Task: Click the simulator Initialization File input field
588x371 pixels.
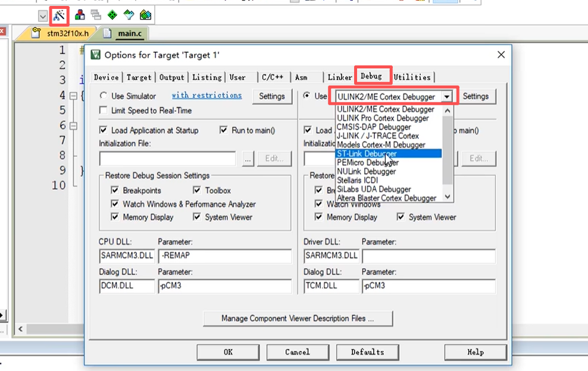Action: coord(168,159)
